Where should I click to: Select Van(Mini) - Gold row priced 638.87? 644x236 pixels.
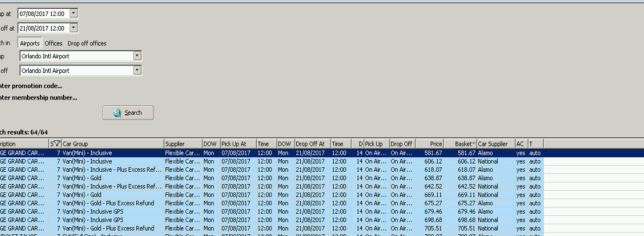272,178
